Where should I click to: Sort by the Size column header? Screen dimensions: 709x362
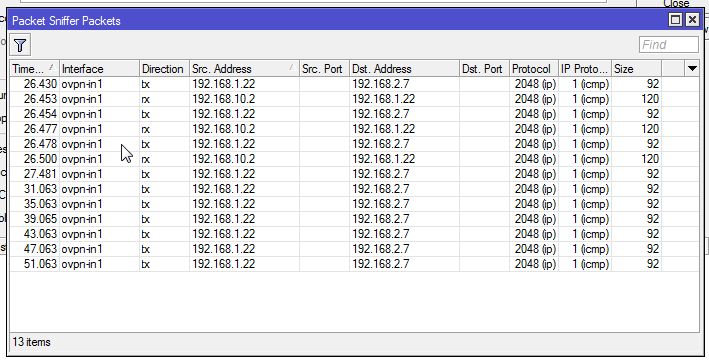[x=636, y=69]
